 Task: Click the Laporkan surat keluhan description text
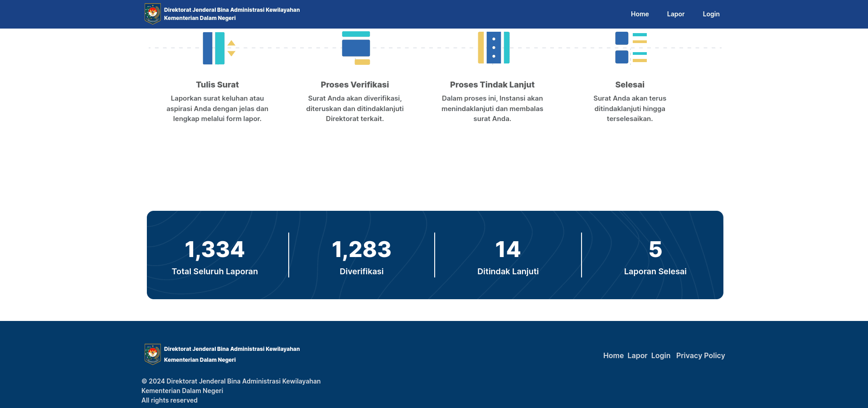point(217,108)
